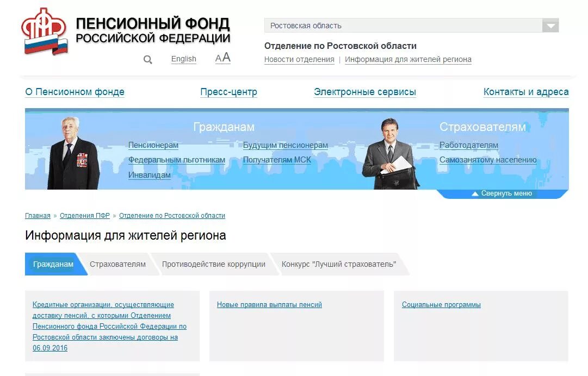Screen dimensions: 588x376
Task: Go to Получателям МСК section
Action: tap(277, 160)
